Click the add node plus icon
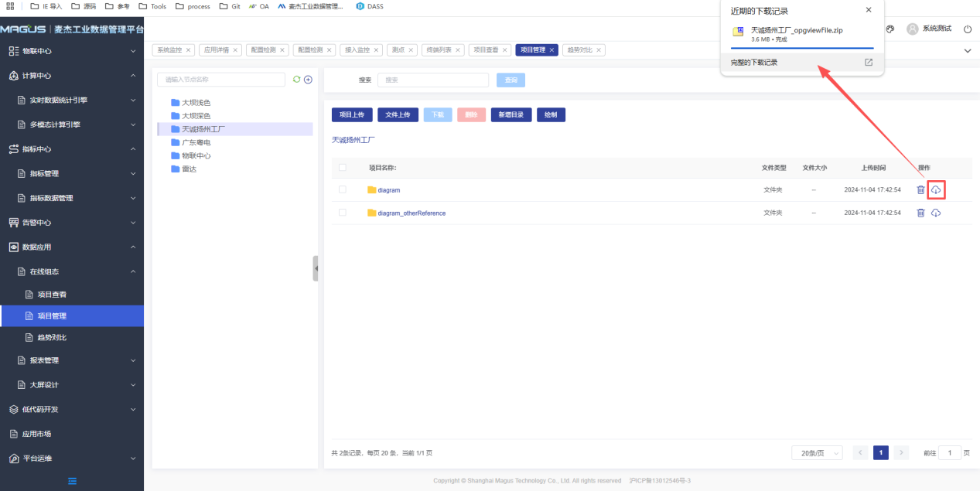The width and height of the screenshot is (980, 491). (308, 80)
